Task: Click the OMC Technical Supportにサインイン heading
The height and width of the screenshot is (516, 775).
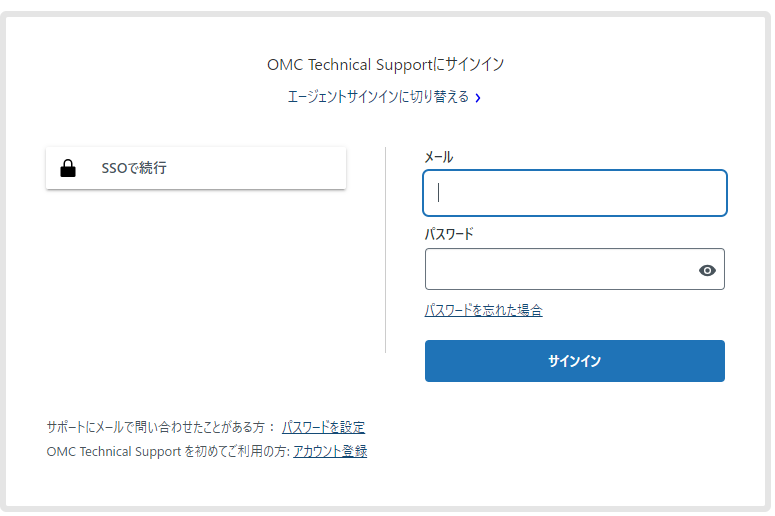Action: coord(385,65)
